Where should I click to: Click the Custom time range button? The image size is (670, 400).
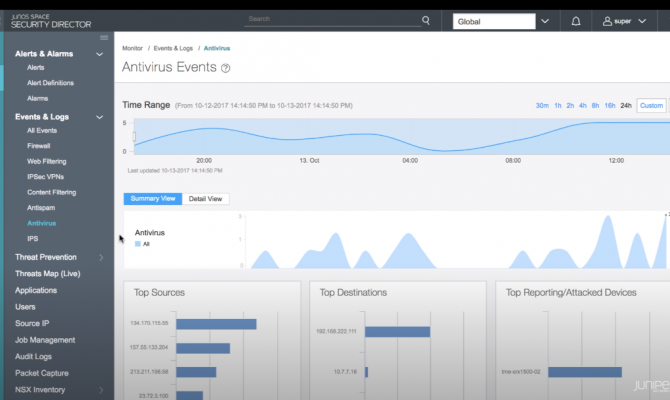pyautogui.click(x=651, y=105)
